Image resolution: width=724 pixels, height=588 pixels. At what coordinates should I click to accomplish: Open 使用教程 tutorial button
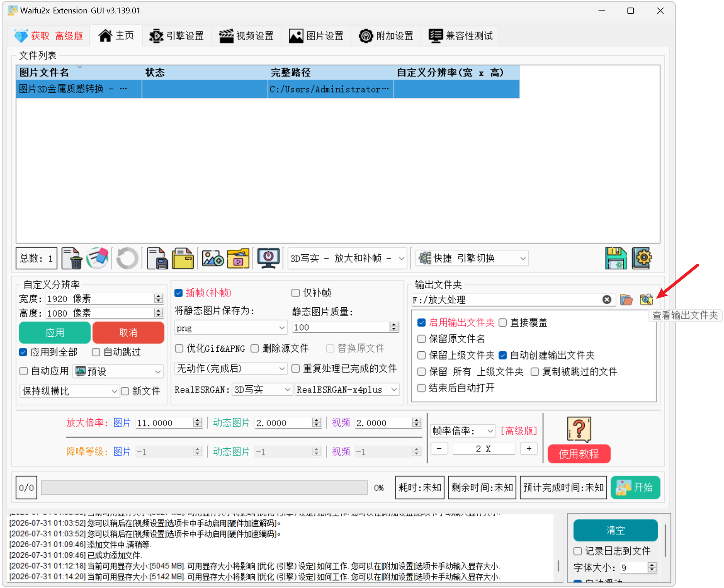coord(579,454)
